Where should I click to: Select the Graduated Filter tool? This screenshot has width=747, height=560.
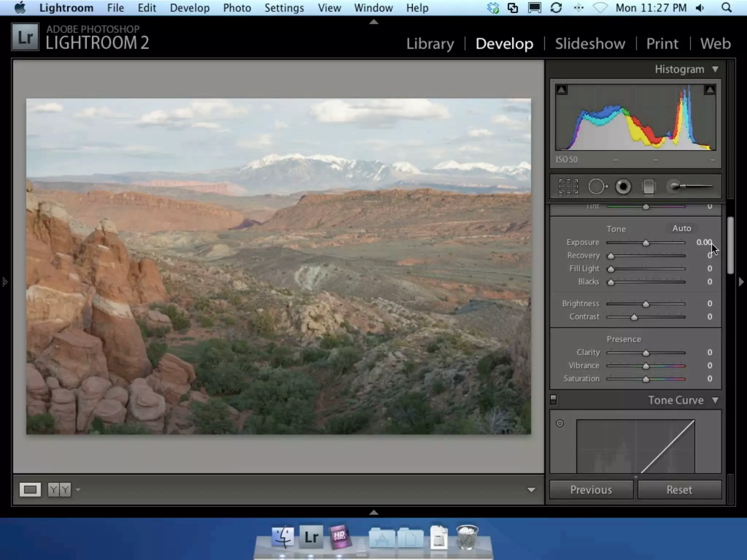649,187
